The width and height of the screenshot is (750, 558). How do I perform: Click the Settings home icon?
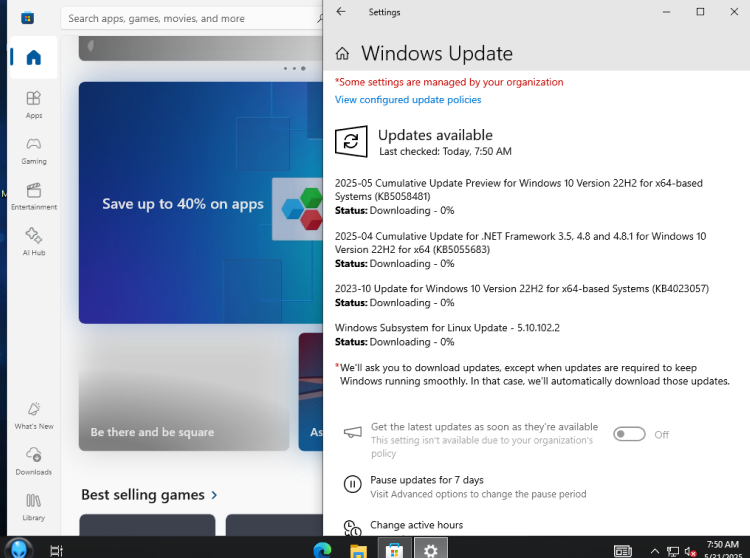342,54
